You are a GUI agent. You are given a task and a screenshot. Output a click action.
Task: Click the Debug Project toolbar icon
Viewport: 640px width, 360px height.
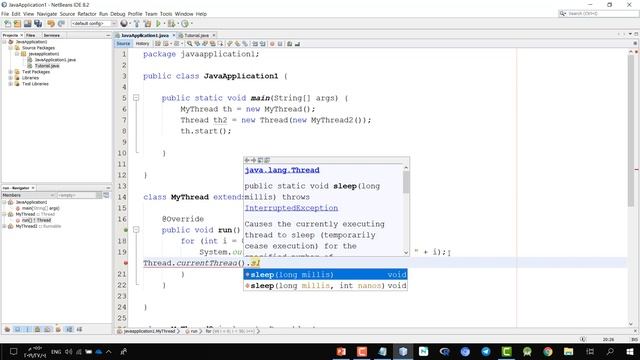click(171, 24)
